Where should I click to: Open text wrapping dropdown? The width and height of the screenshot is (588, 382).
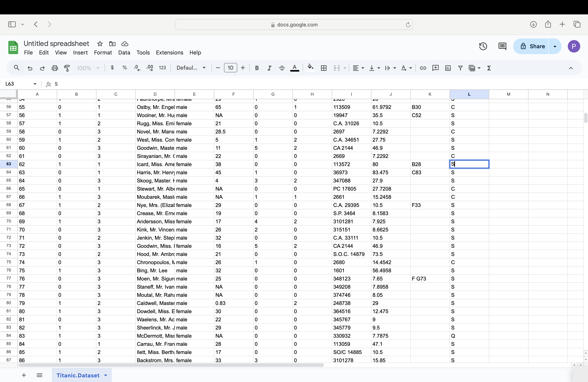pos(391,68)
